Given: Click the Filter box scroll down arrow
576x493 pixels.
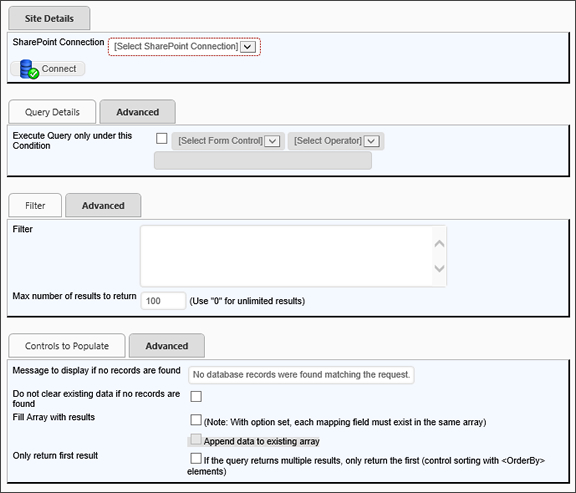Looking at the screenshot, I should pos(439,268).
